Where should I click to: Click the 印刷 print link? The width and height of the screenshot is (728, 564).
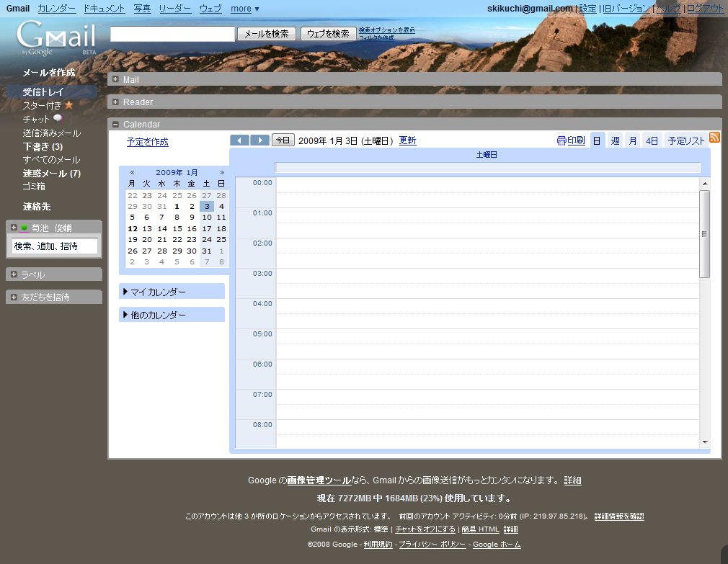click(571, 140)
